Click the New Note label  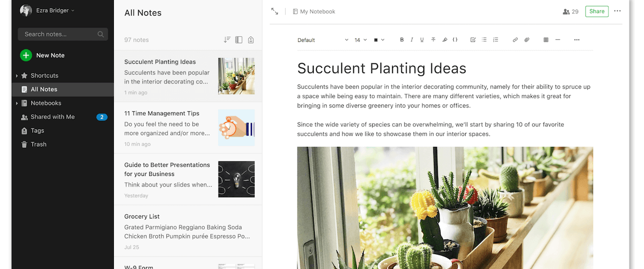[x=50, y=55]
